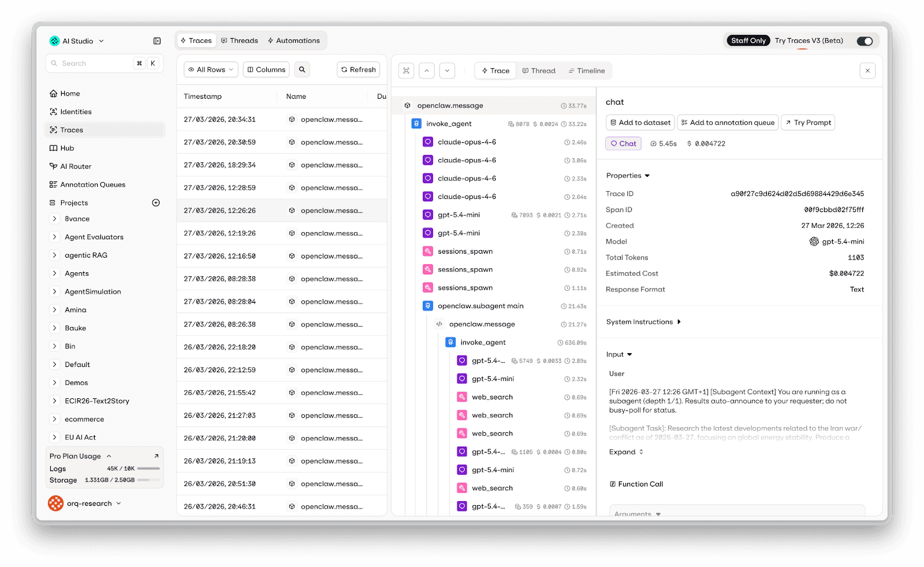The height and width of the screenshot is (567, 924).
Task: Select the Thread view tab
Action: pos(539,71)
